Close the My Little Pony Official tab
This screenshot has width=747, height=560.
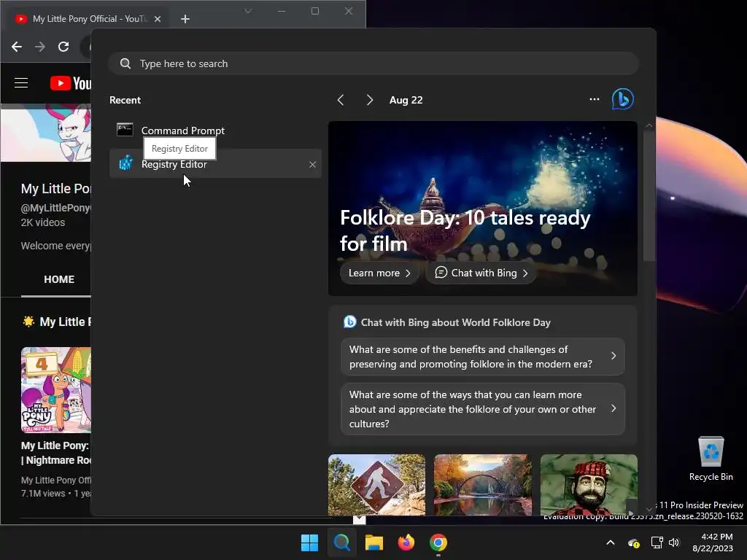click(158, 19)
